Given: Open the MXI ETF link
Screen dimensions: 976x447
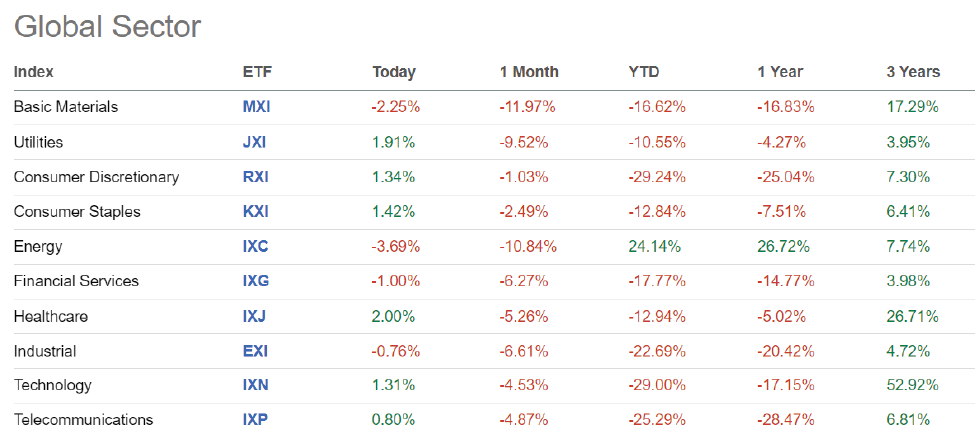Looking at the screenshot, I should 256,106.
